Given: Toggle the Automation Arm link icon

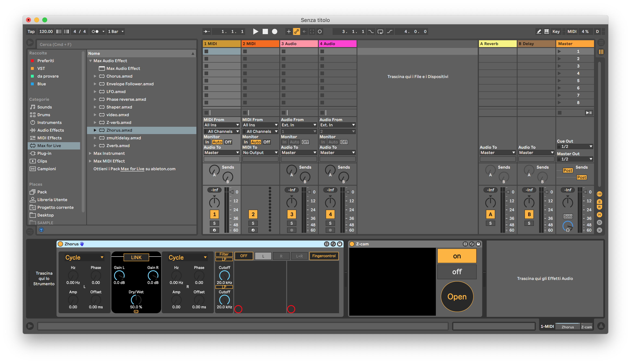Looking at the screenshot, I should coord(296,31).
